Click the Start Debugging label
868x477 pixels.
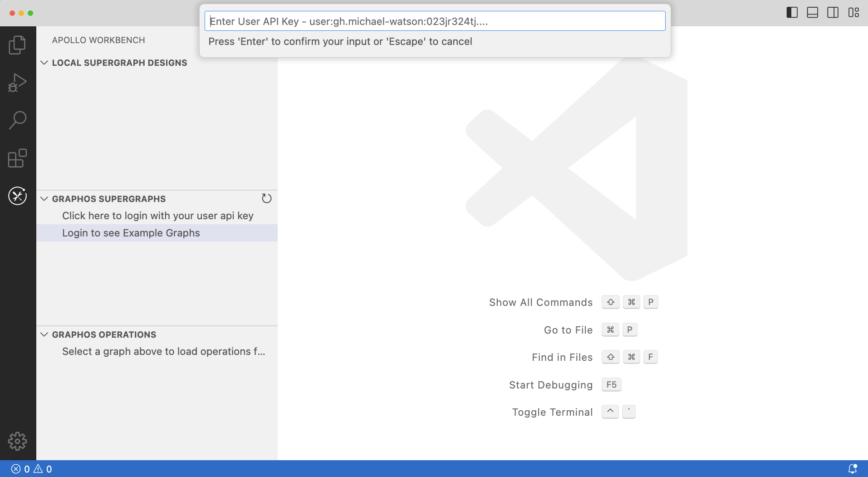coord(551,385)
